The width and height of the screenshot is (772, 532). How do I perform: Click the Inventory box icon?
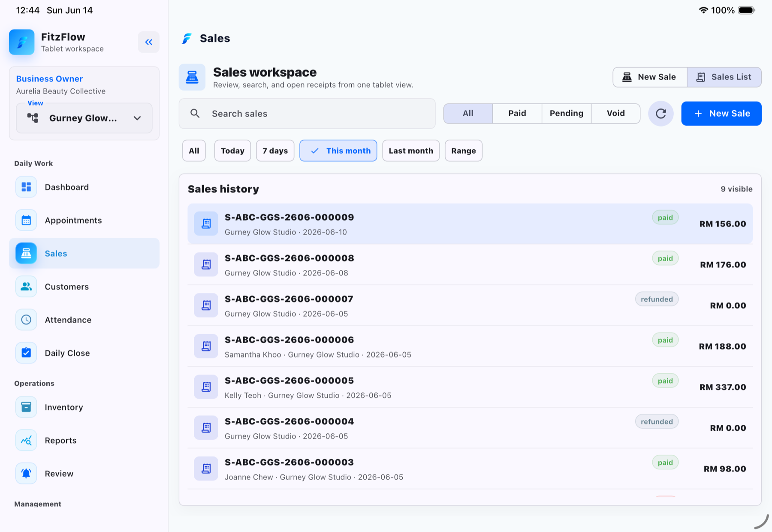point(26,407)
